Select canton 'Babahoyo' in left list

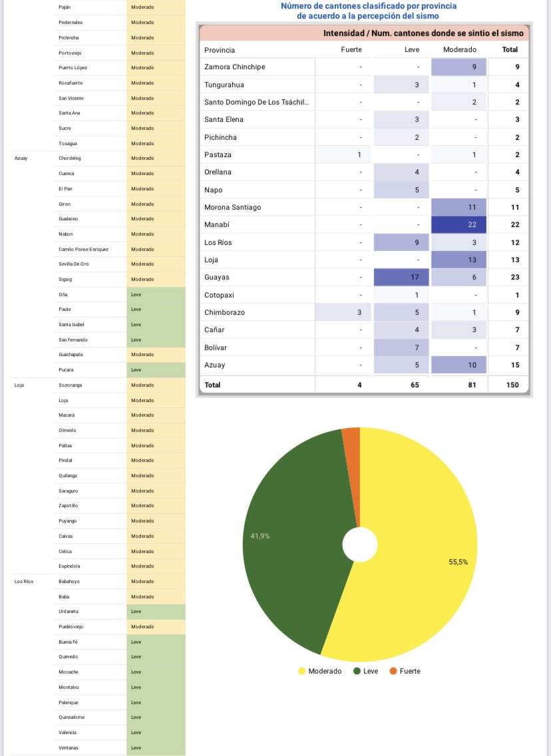(69, 582)
